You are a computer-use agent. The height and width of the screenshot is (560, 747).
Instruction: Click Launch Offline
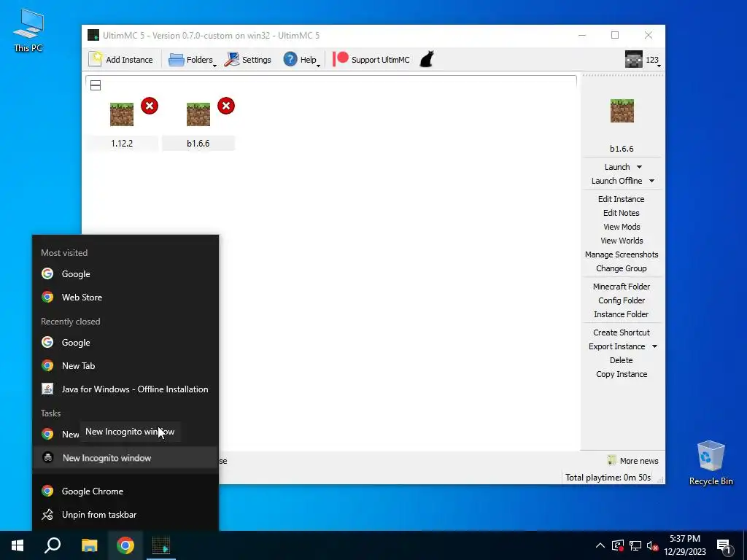point(616,181)
